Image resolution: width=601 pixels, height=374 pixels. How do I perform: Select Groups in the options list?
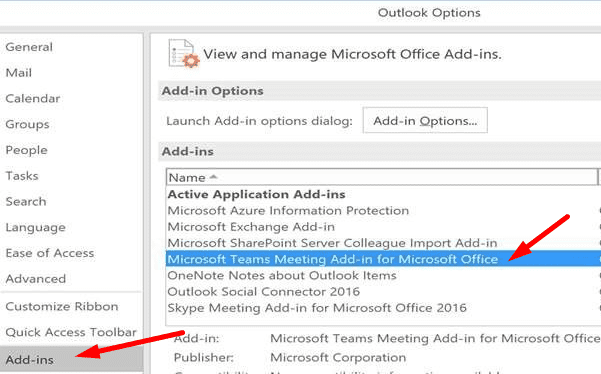[27, 124]
